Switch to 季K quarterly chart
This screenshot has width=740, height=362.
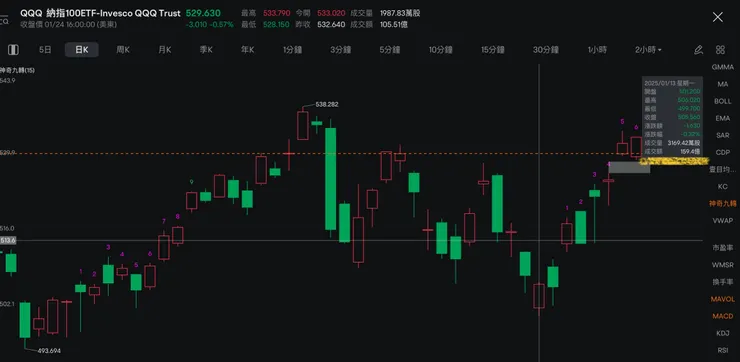point(206,50)
